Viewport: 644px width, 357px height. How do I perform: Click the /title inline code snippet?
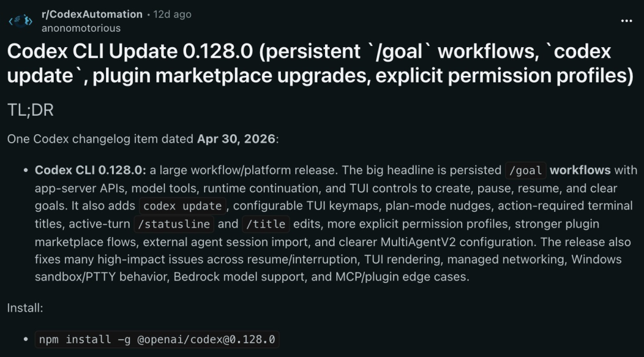(x=266, y=224)
